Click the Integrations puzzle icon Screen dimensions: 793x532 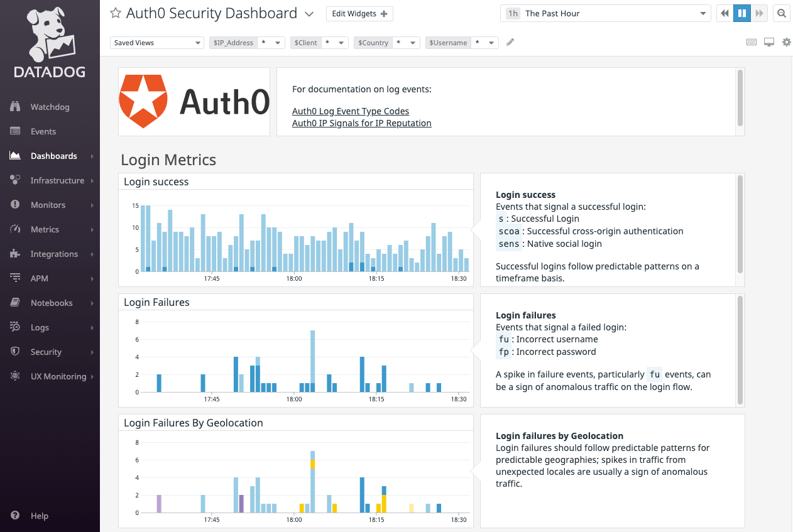click(16, 254)
